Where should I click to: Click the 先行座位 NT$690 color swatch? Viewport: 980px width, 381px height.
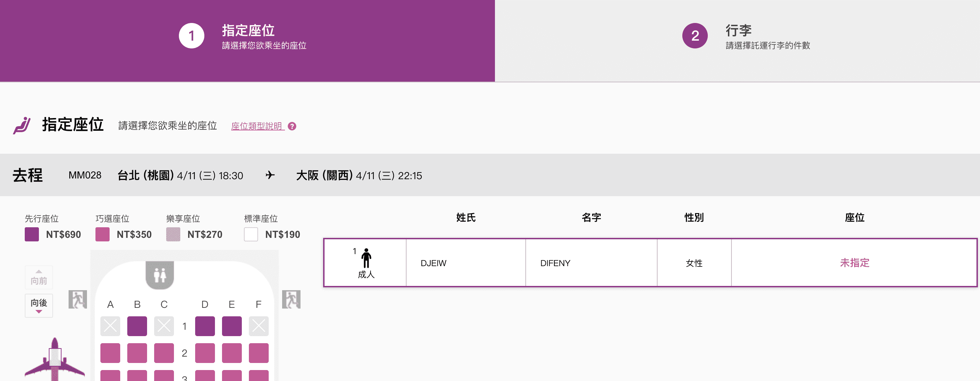(31, 234)
